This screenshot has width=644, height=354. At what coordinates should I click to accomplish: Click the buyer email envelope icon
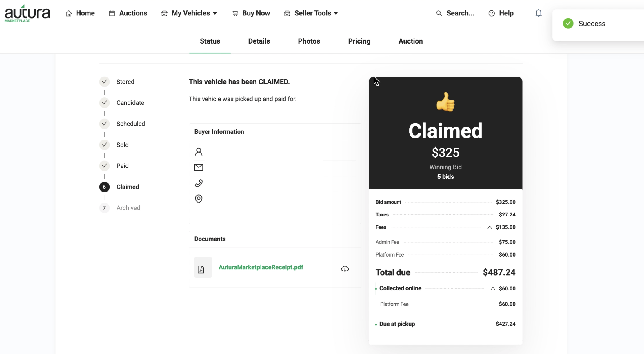(x=199, y=167)
